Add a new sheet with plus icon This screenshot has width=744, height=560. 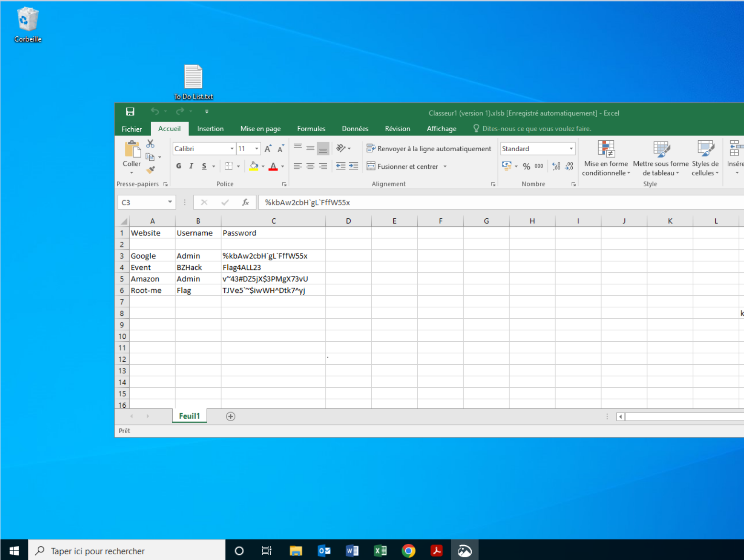coord(231,416)
